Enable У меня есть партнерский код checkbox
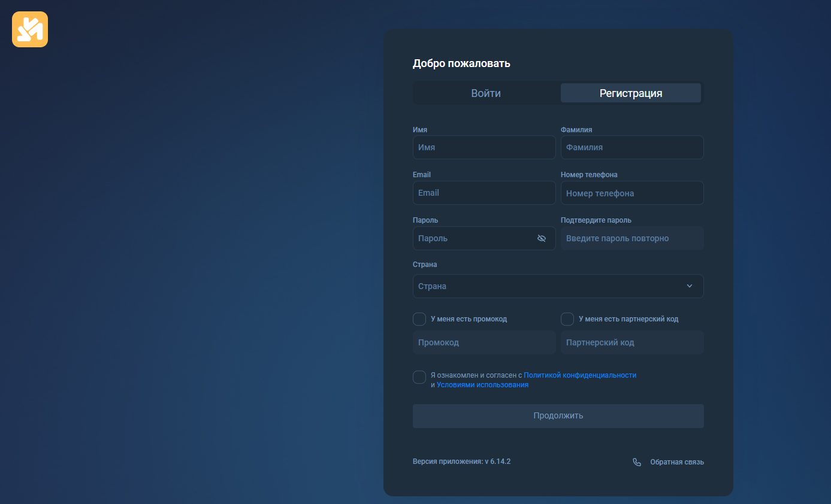Image resolution: width=831 pixels, height=504 pixels. pos(567,319)
